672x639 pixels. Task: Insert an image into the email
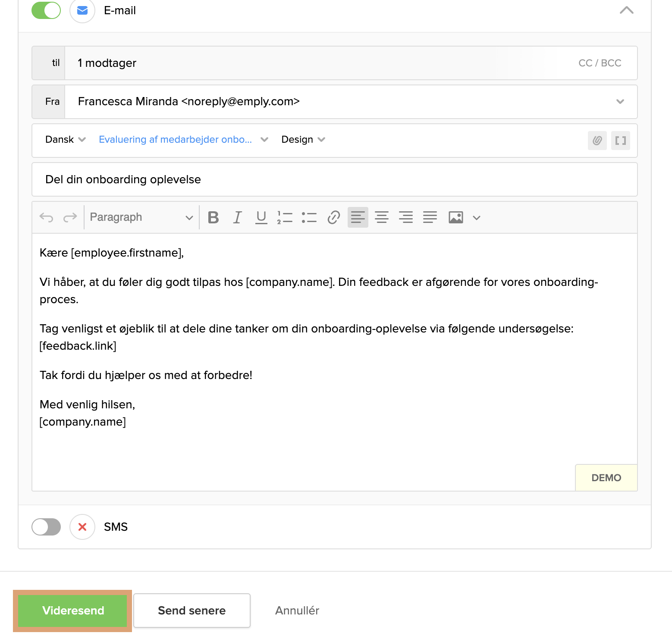tap(455, 217)
